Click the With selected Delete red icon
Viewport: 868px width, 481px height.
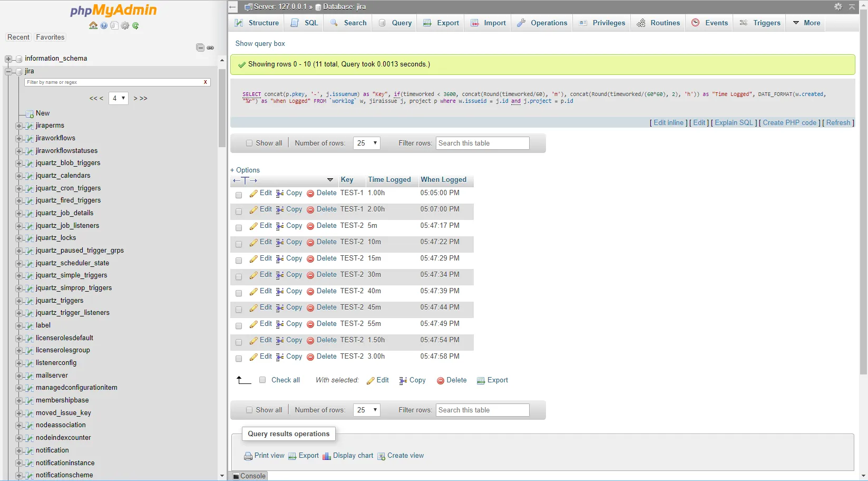click(441, 381)
